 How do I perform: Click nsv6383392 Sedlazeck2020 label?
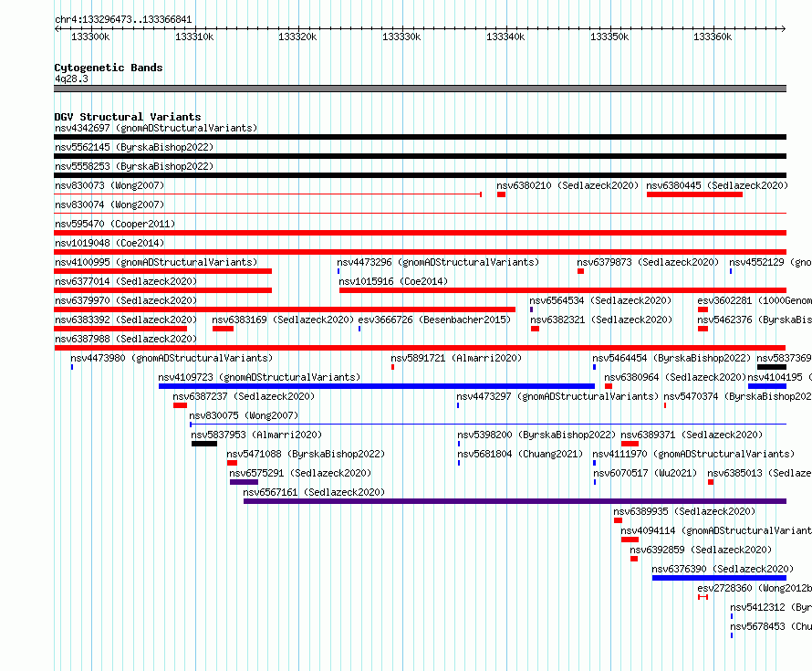[x=126, y=320]
